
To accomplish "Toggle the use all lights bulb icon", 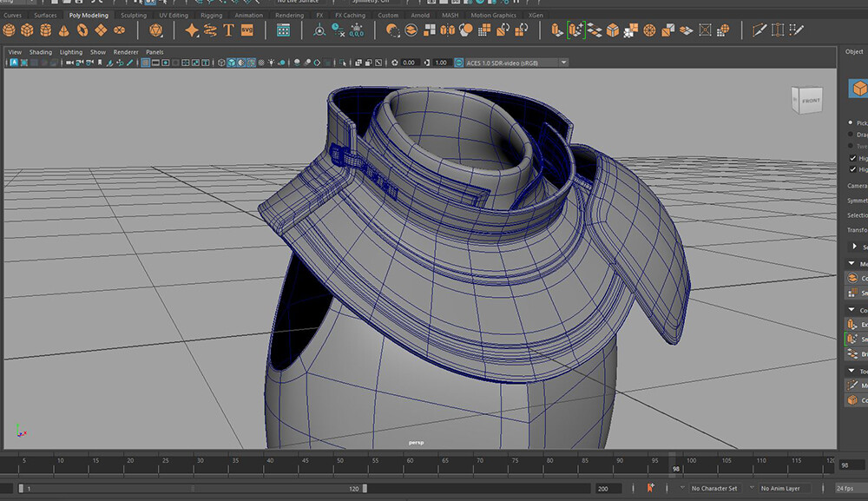I will point(271,63).
